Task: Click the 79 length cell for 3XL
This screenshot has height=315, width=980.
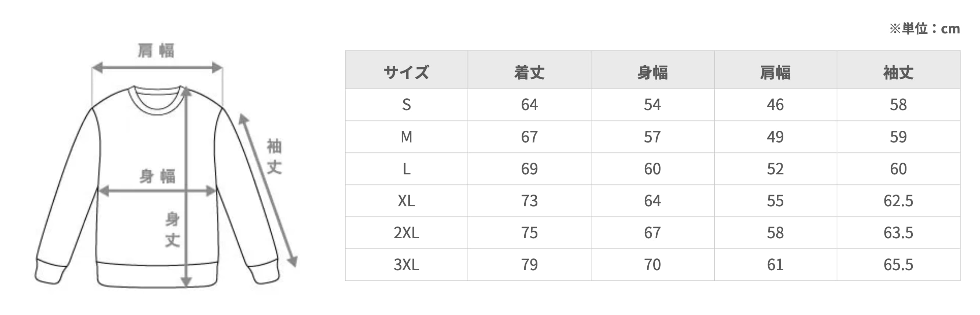Action: pos(529,264)
